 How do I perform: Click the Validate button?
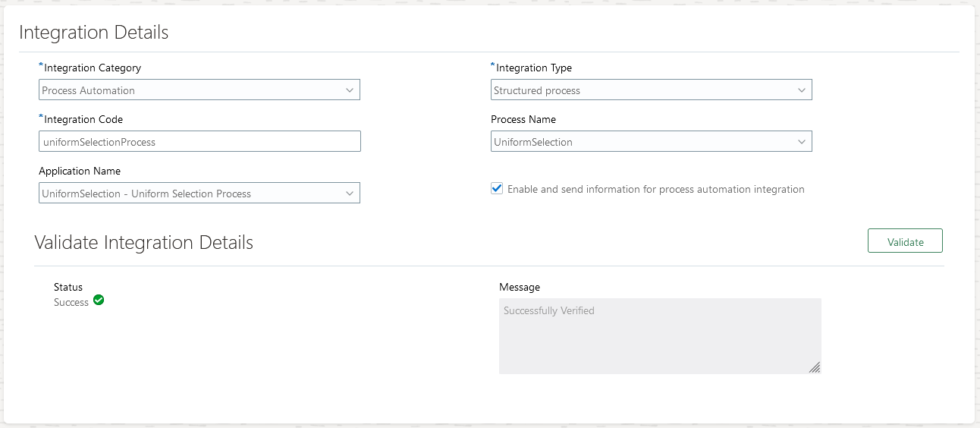point(905,241)
